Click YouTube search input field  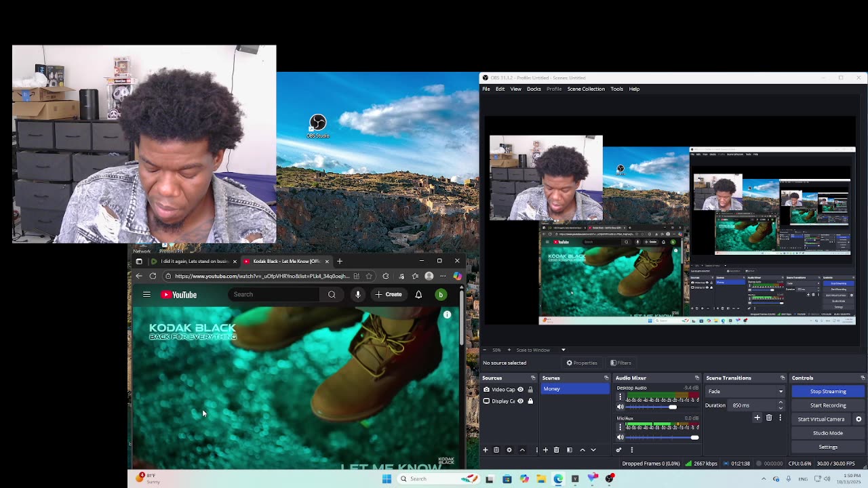[275, 295]
